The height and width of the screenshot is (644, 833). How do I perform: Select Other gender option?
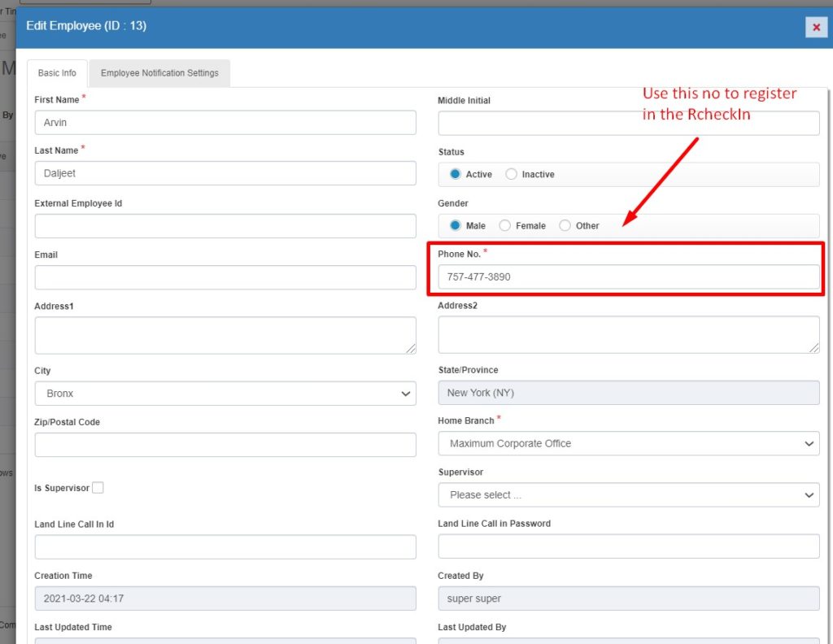565,225
